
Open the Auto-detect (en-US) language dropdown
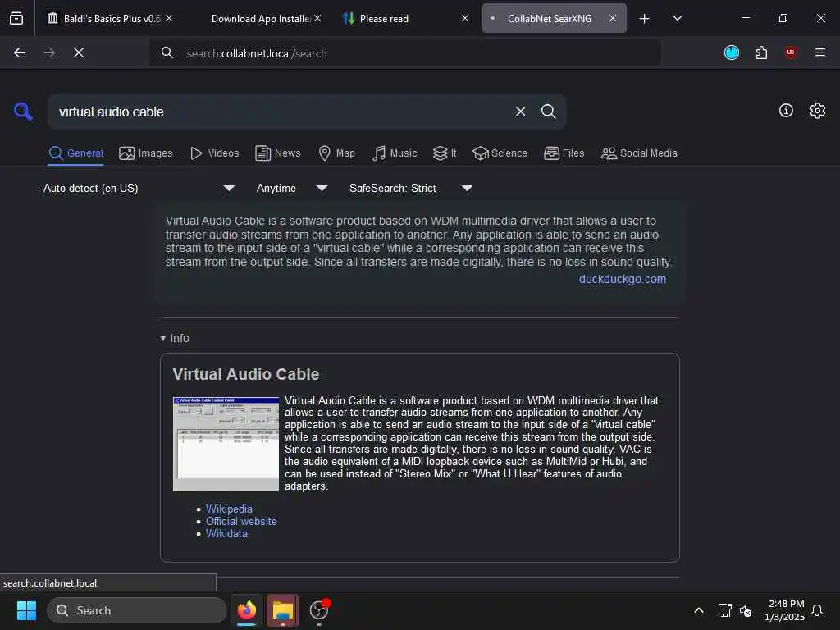[139, 188]
